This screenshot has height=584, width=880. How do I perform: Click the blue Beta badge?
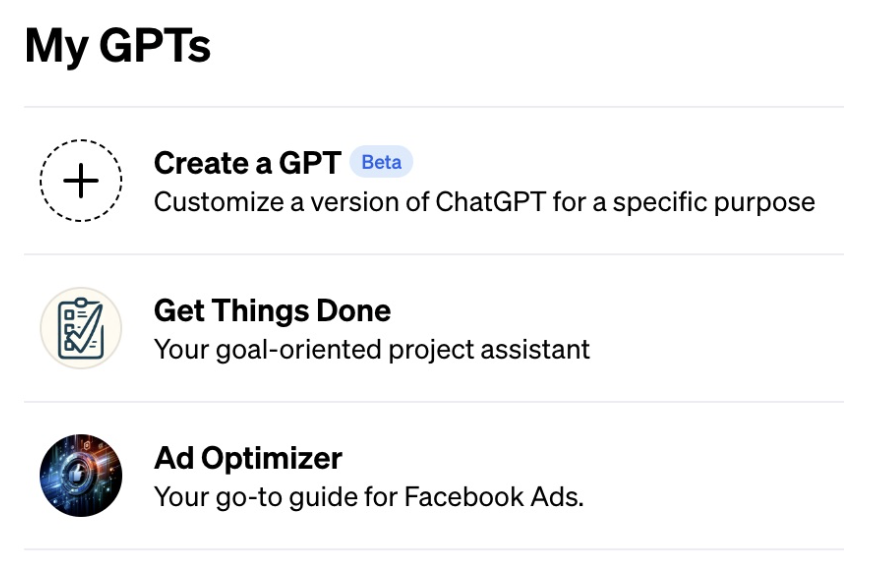click(x=381, y=162)
